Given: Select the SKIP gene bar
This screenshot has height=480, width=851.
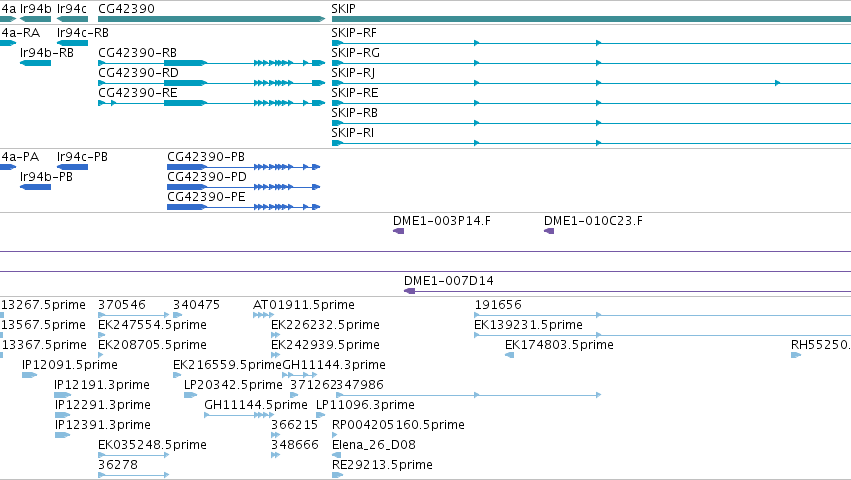Looking at the screenshot, I should [591, 19].
